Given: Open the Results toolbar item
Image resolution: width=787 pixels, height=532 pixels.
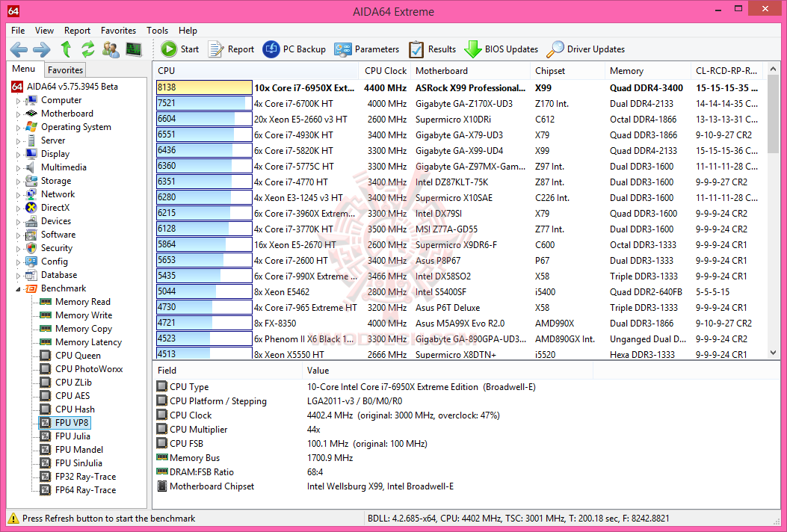Looking at the screenshot, I should tap(432, 49).
